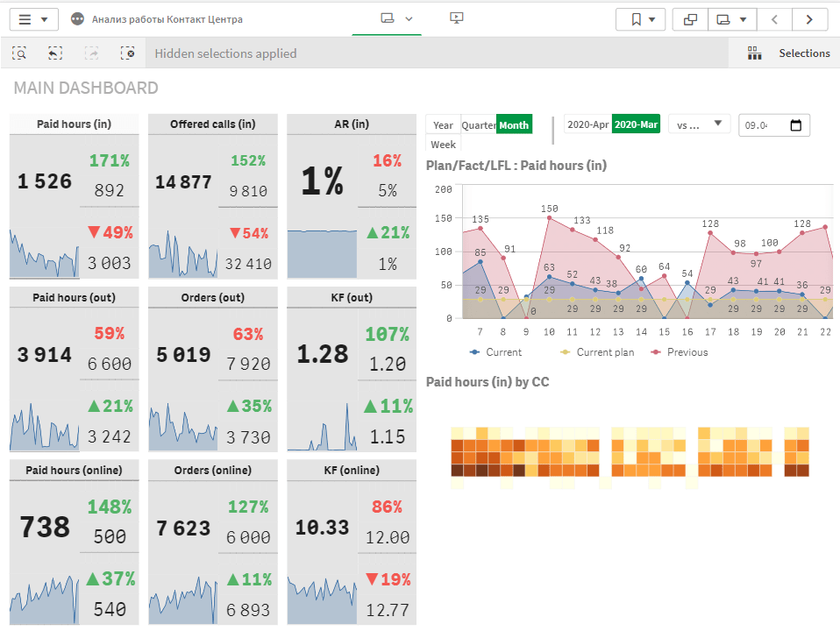Screen dimensions: 840x631
Task: Open the app overview duplicate icon
Action: [690, 19]
